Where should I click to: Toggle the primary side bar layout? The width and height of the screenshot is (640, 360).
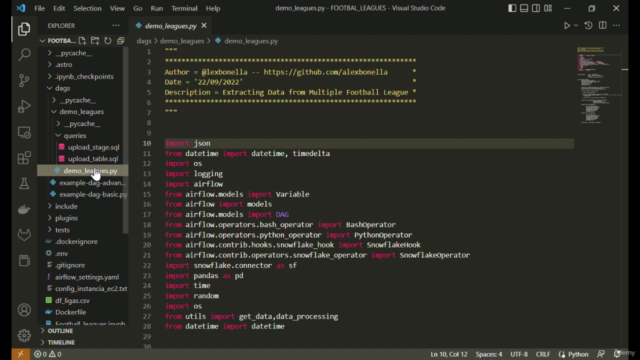512,8
